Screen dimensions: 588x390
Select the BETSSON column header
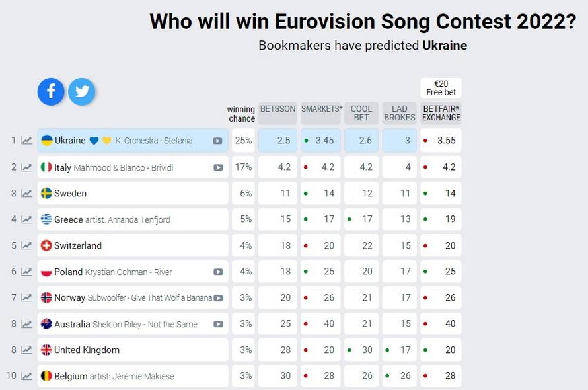(x=277, y=110)
